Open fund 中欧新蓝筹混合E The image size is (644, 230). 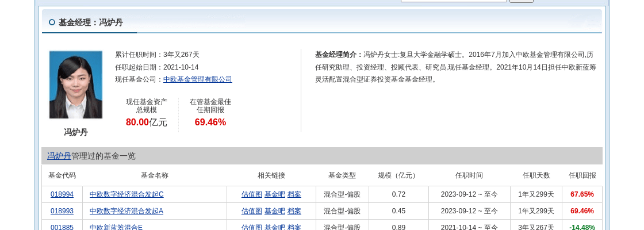click(x=116, y=227)
